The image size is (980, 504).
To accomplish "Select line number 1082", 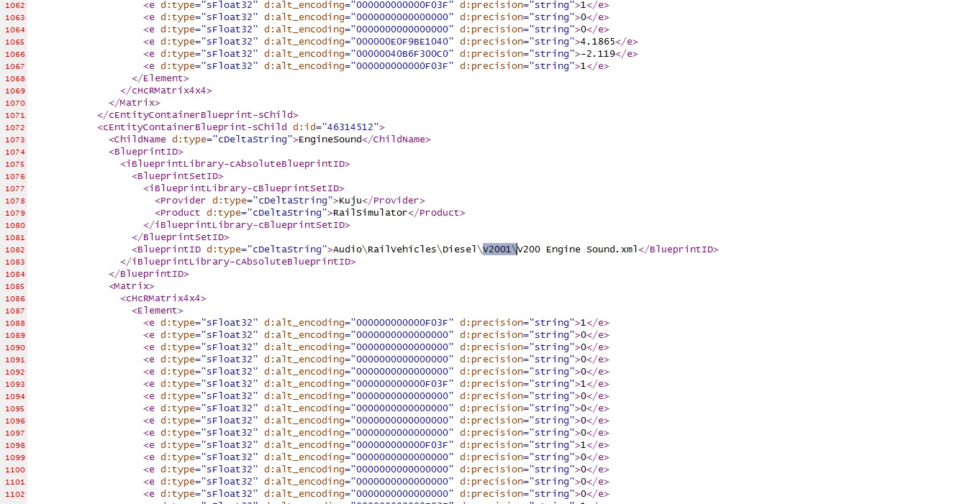I will pyautogui.click(x=14, y=249).
